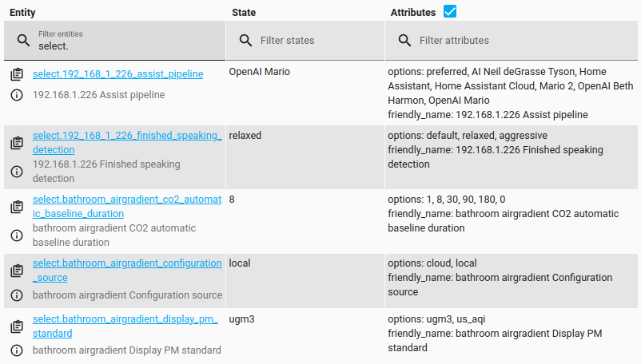This screenshot has height=364, width=641.
Task: Show info for CO2 automatic baseline duration
Action: 17,235
